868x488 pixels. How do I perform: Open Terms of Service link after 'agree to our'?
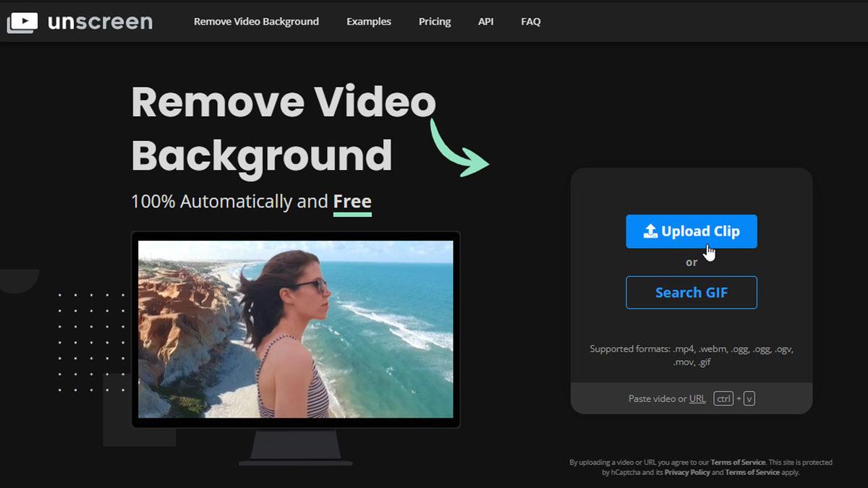737,462
